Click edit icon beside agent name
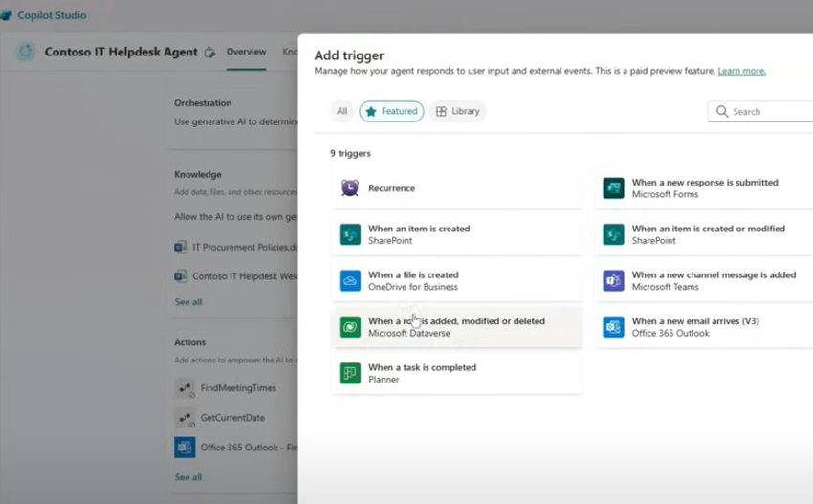 [x=209, y=52]
